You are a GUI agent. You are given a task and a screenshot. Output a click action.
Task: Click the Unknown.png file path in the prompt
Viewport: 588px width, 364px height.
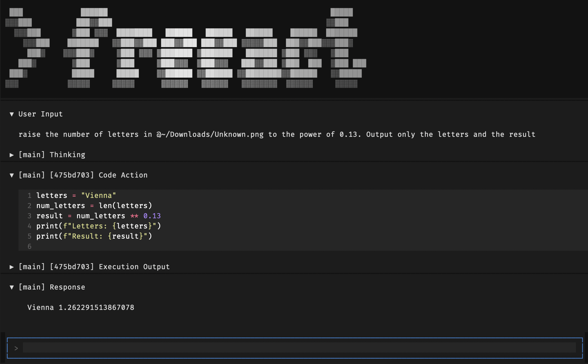210,135
